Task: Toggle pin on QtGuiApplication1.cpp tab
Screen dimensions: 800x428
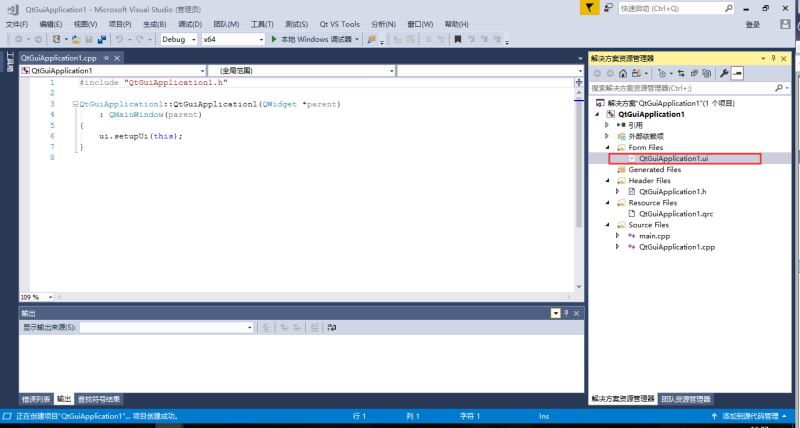Action: pyautogui.click(x=105, y=58)
